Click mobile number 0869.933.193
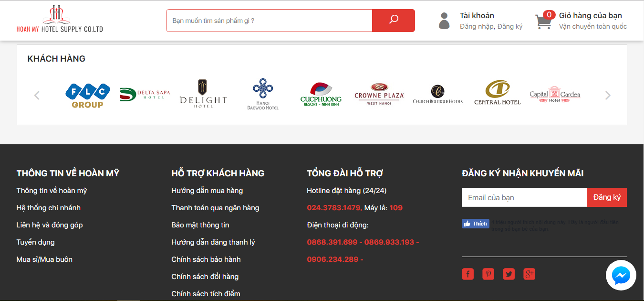 pyautogui.click(x=389, y=242)
